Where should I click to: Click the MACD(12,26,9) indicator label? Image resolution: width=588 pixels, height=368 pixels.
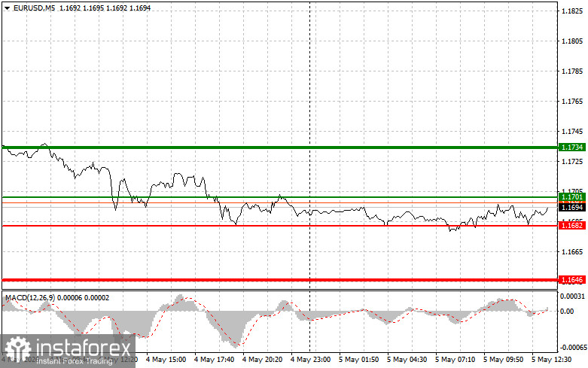pos(30,298)
